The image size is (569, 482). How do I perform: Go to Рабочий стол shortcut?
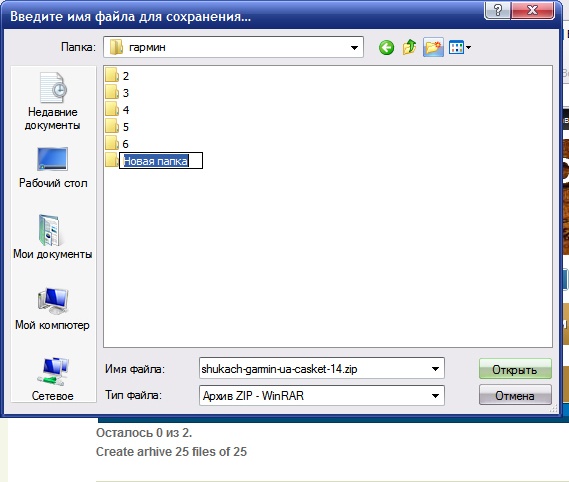53,168
